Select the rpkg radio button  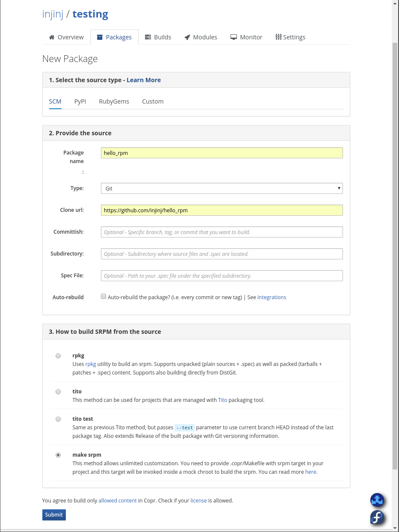click(58, 356)
